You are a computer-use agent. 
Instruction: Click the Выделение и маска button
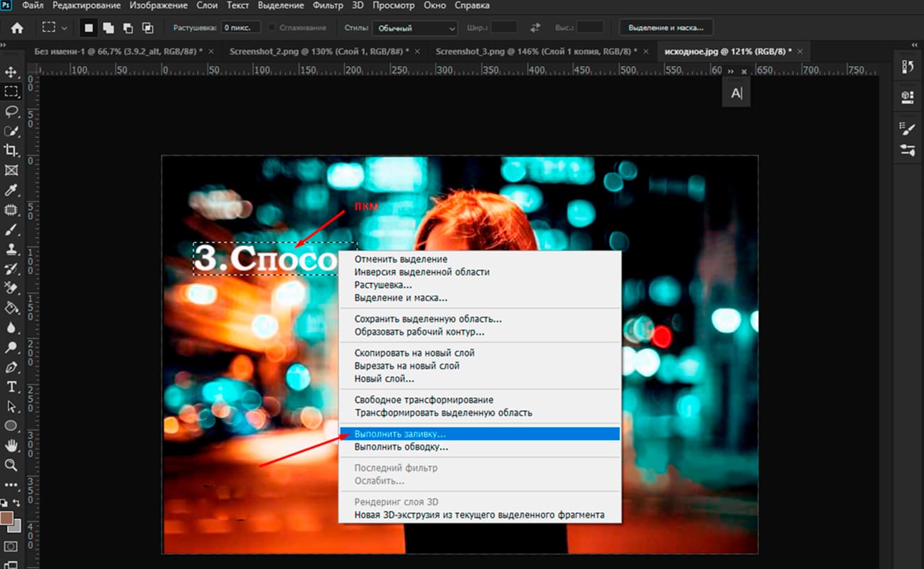(665, 28)
